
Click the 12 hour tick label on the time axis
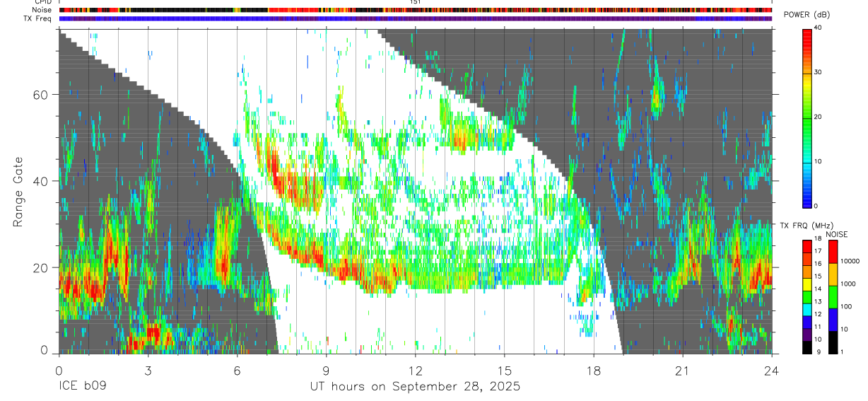415,371
